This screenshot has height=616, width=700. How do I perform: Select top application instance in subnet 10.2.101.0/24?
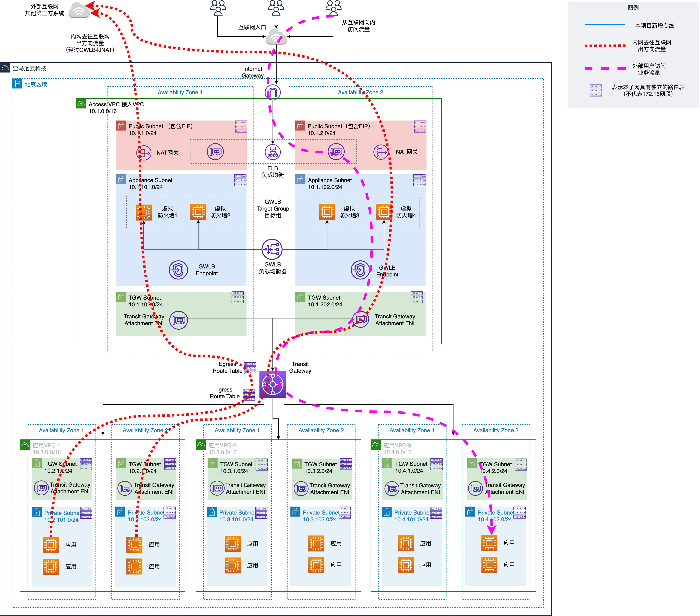[51, 545]
